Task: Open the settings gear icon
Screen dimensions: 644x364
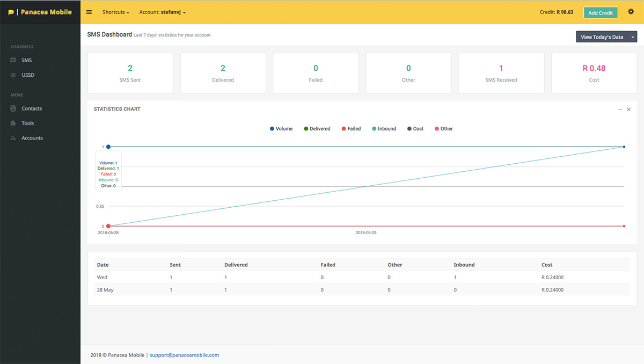Action: click(x=631, y=12)
